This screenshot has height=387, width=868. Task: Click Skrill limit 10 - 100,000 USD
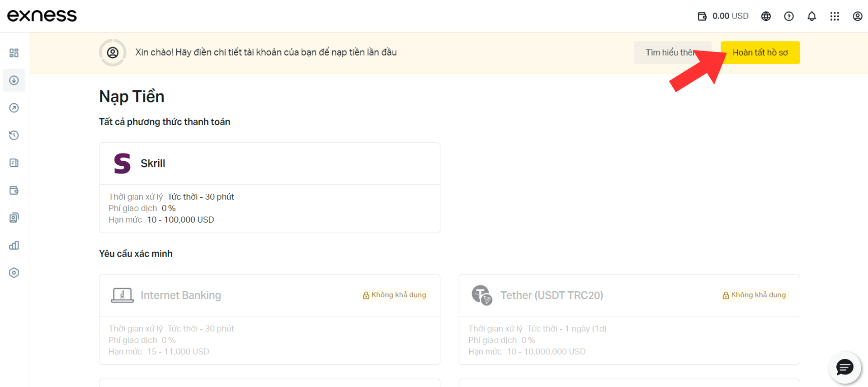tap(180, 220)
